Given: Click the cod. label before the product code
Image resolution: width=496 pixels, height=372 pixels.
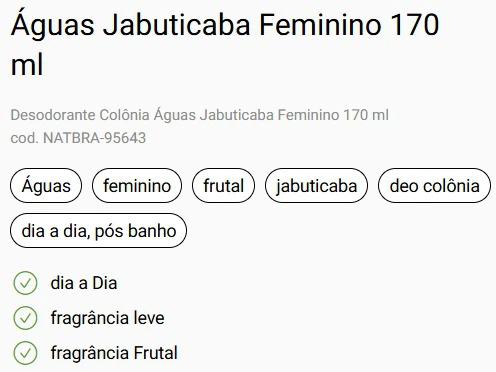Looking at the screenshot, I should (24, 138).
